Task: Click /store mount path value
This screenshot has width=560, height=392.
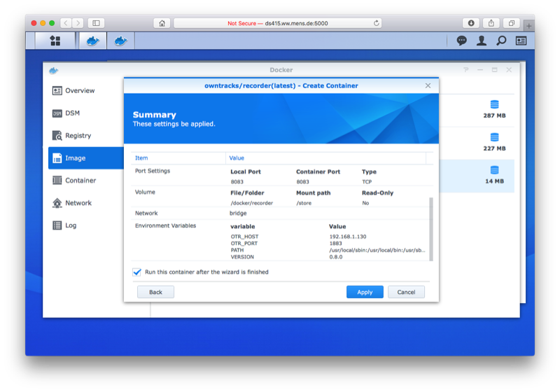Action: coord(304,203)
